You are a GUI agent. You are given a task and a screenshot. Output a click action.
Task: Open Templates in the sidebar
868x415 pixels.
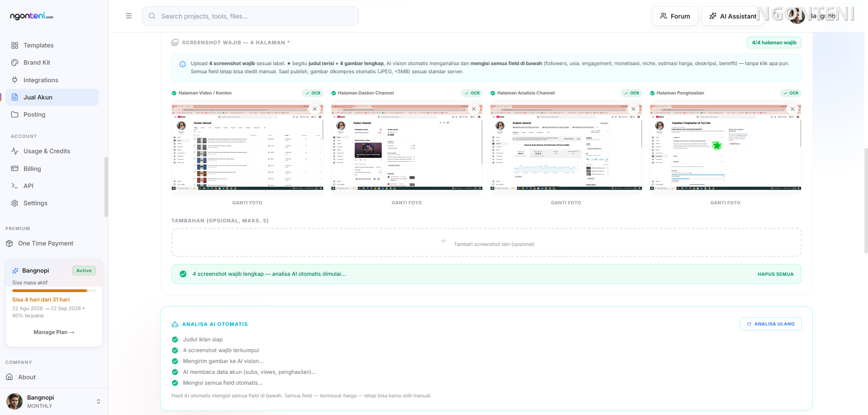click(x=52, y=45)
